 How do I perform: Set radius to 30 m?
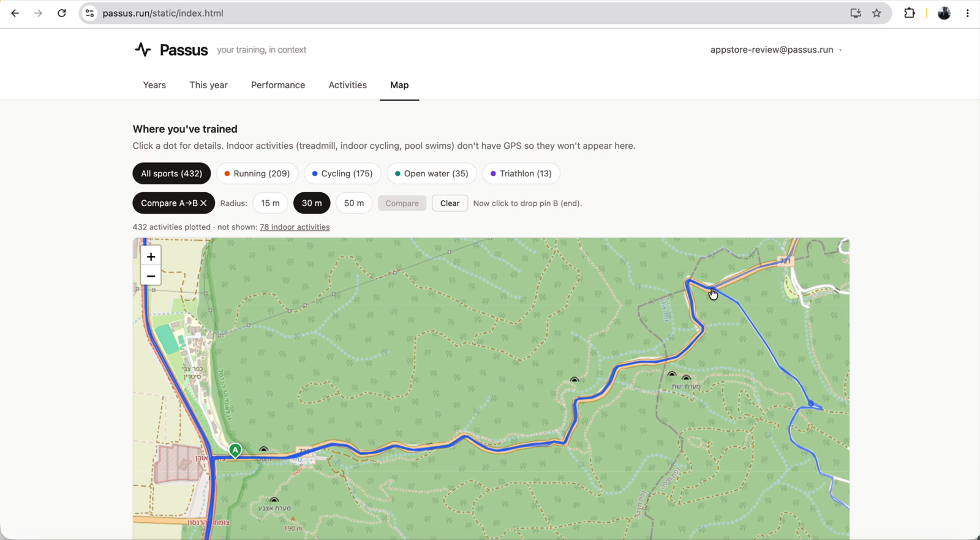pos(312,203)
